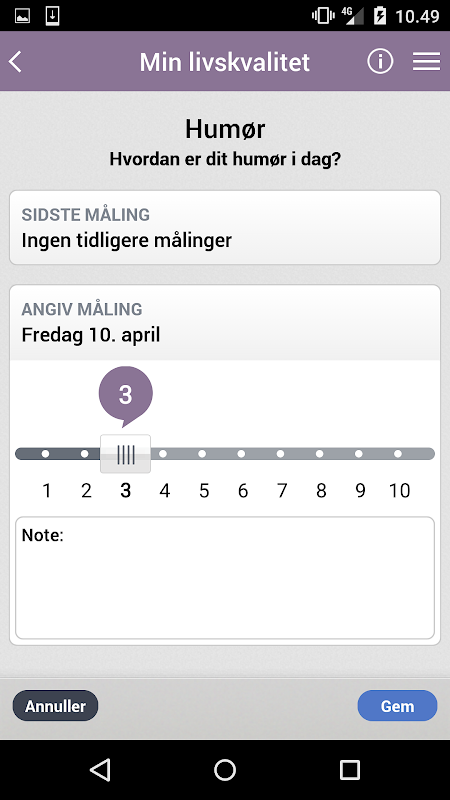Tap the purple value bubble showing 3
This screenshot has height=800, width=450.
click(x=126, y=396)
